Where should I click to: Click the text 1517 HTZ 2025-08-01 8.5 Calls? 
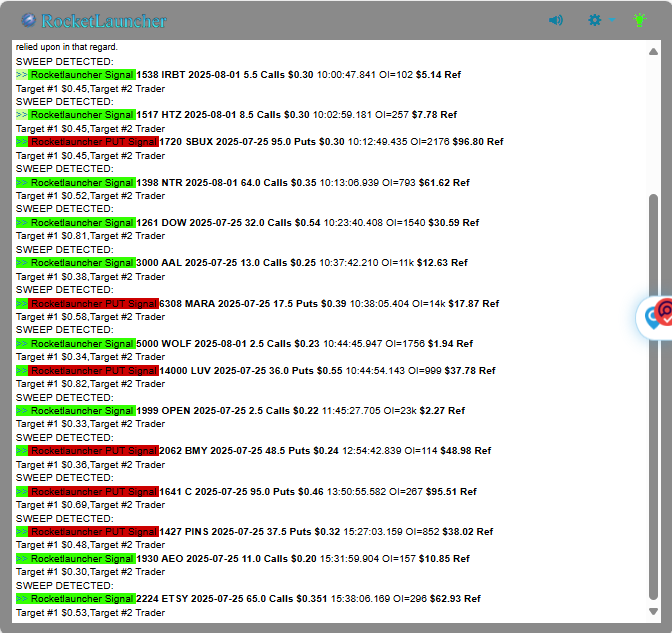pyautogui.click(x=208, y=115)
